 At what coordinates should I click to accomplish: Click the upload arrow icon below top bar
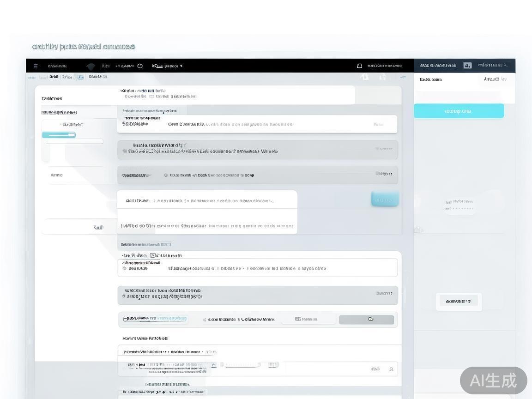[364, 77]
